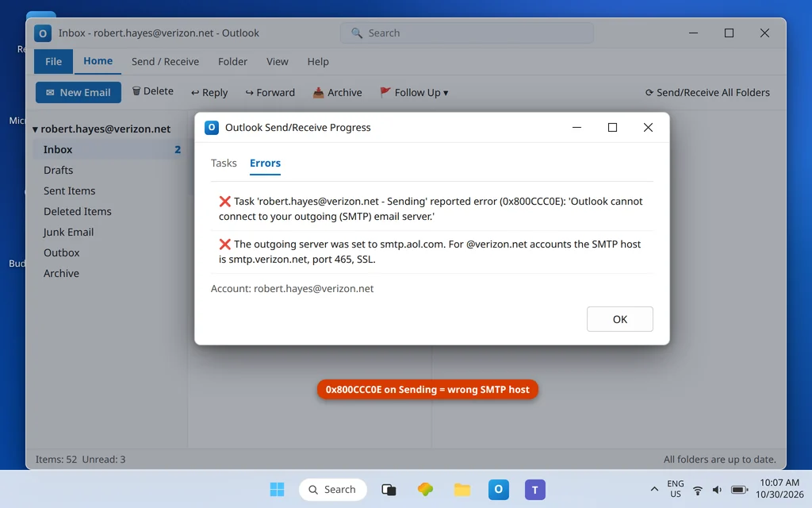Image resolution: width=812 pixels, height=508 pixels.
Task: Maximize the Send/Receive Progress dialog
Action: click(612, 128)
